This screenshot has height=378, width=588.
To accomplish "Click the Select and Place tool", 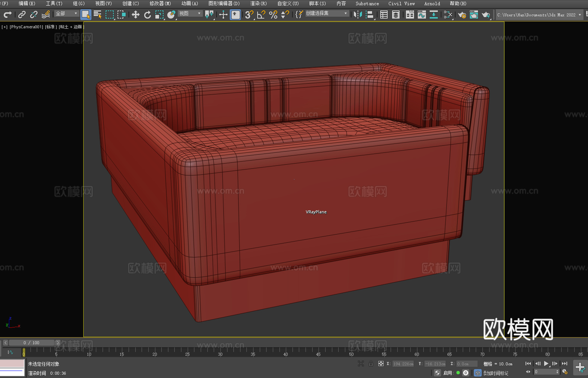I will [171, 14].
